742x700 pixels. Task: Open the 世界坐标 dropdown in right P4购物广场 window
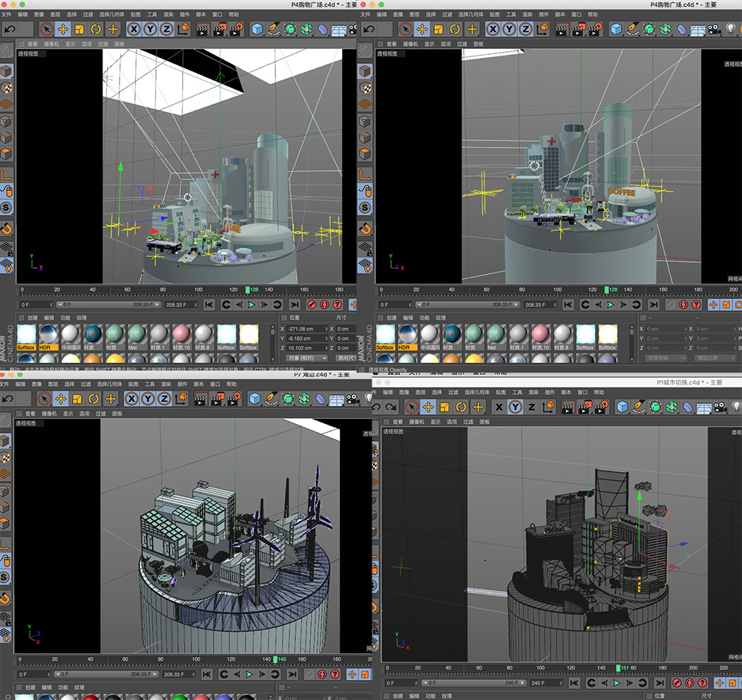click(664, 358)
